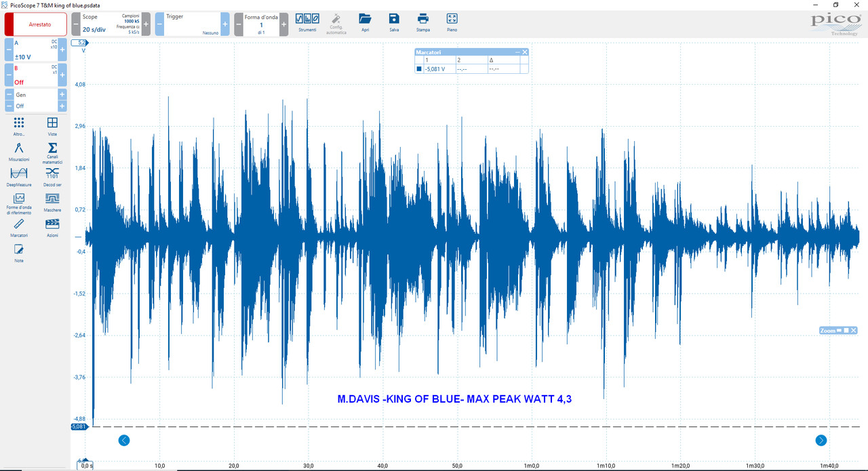Screen dimensions: 868x471
Task: Maximize the Zoom overview panel
Action: click(x=846, y=330)
